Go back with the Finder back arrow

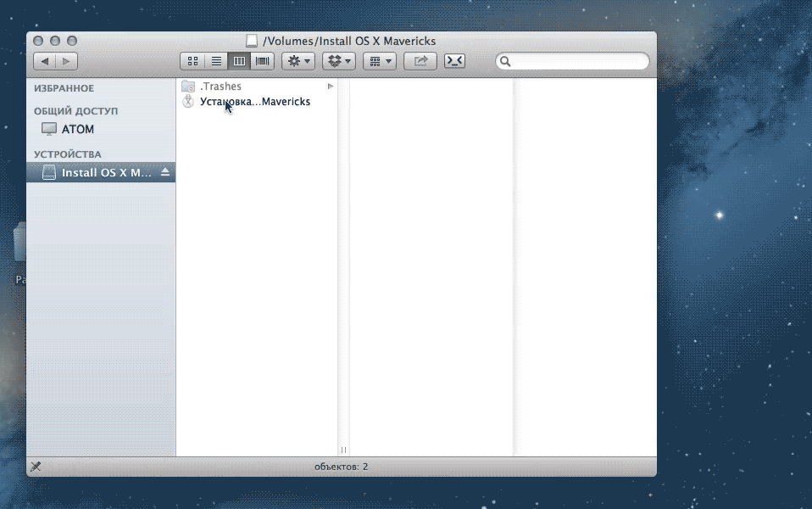click(x=45, y=61)
